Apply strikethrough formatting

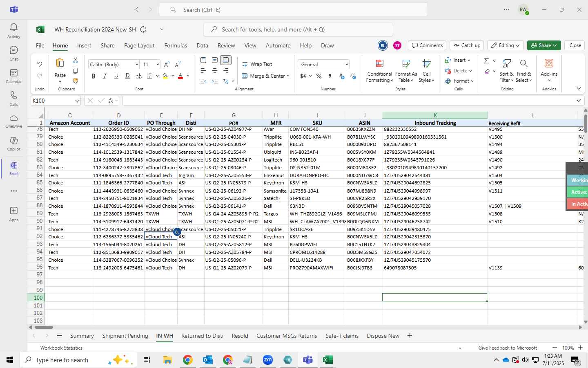tap(139, 76)
